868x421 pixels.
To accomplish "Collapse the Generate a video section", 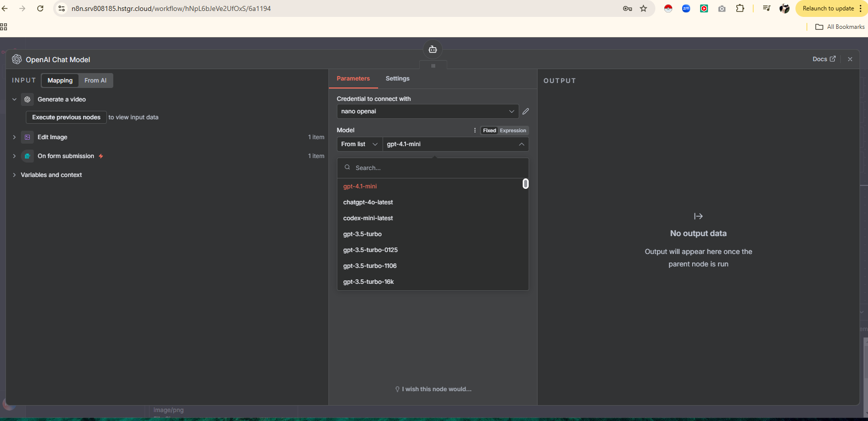I will [14, 99].
